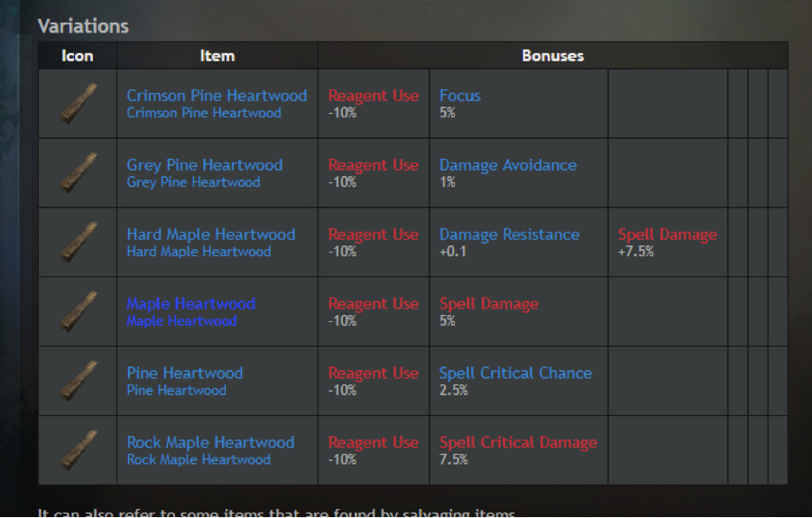
Task: Open the Hard Maple Heartwood link
Action: (211, 235)
